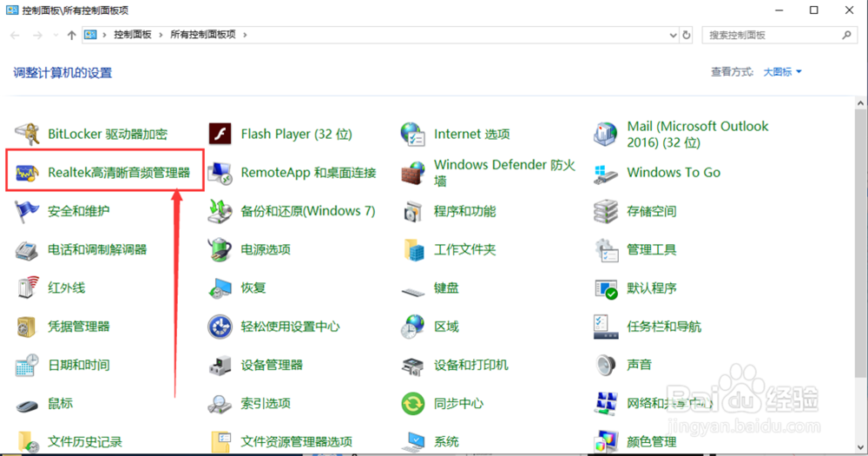
Task: Open the 日期和时间 calendar icon
Action: click(27, 365)
